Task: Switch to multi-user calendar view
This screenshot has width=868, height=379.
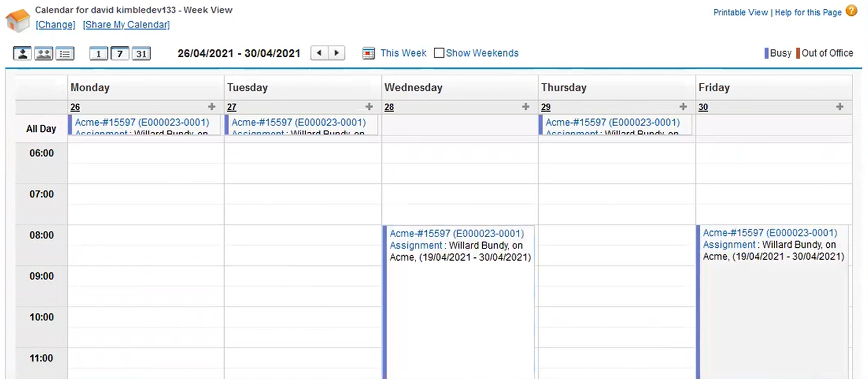Action: [44, 54]
